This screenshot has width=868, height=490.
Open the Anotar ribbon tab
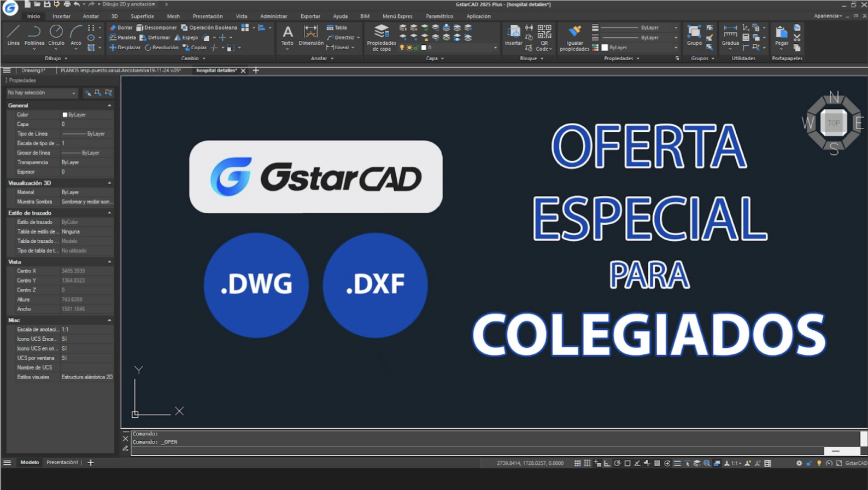click(x=91, y=16)
